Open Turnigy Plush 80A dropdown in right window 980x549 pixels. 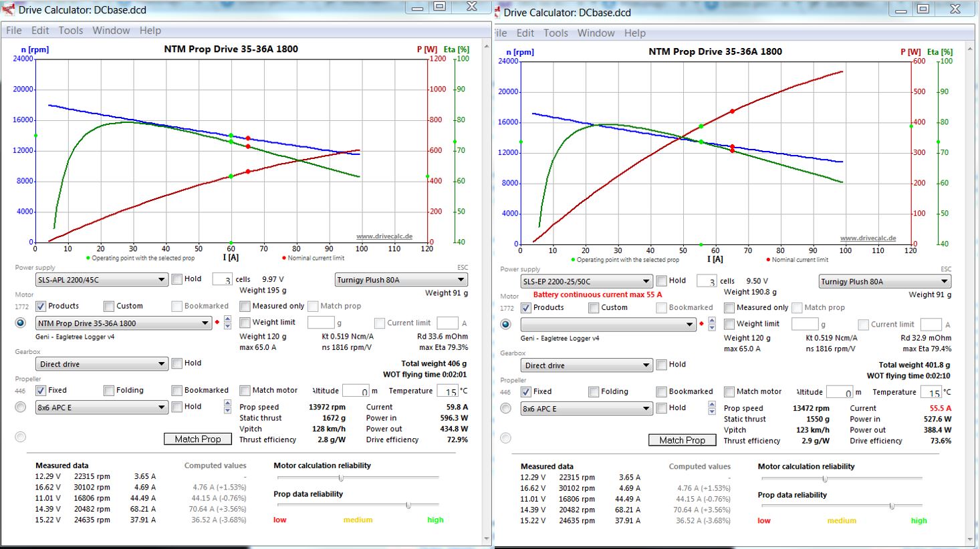point(884,281)
